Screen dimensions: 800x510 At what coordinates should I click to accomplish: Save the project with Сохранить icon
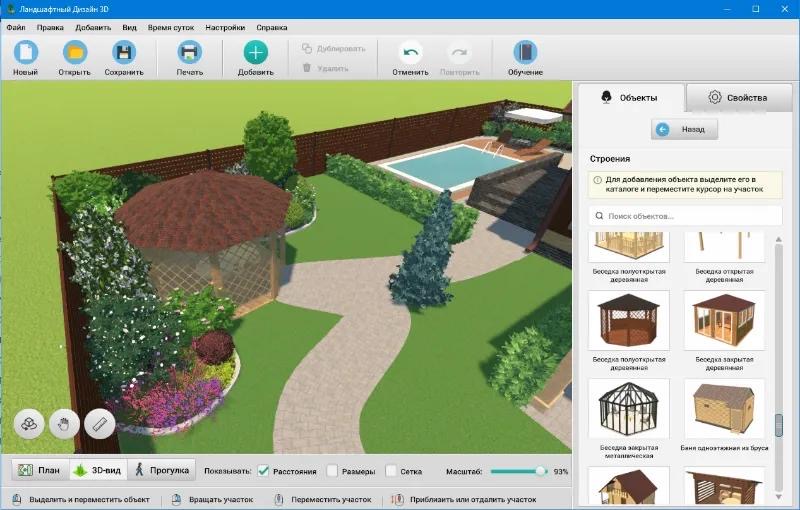point(124,53)
